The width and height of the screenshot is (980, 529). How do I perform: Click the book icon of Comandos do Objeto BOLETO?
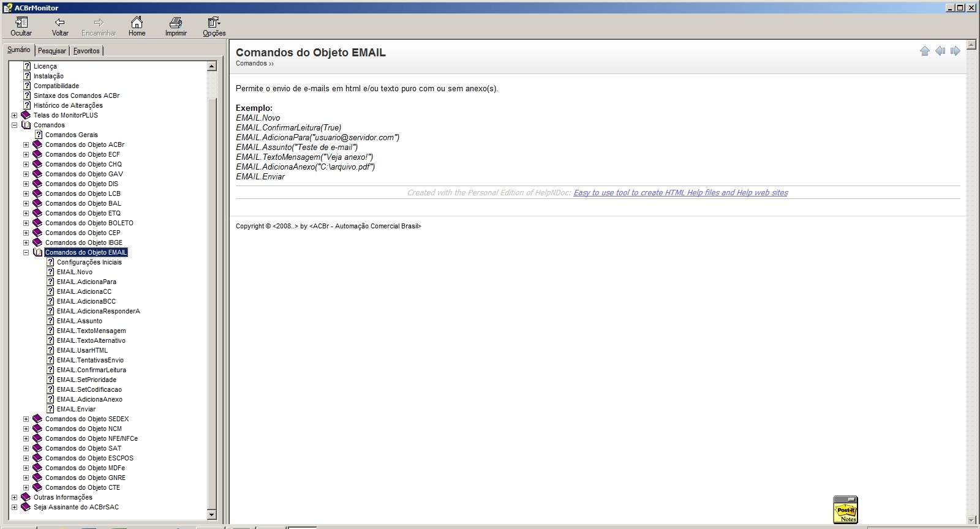tap(37, 223)
